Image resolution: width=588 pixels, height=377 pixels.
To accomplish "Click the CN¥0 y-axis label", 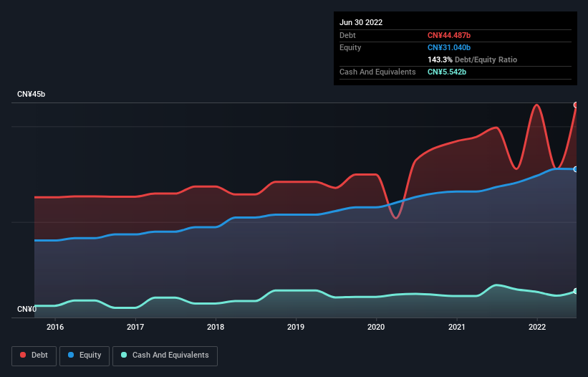I will point(27,309).
